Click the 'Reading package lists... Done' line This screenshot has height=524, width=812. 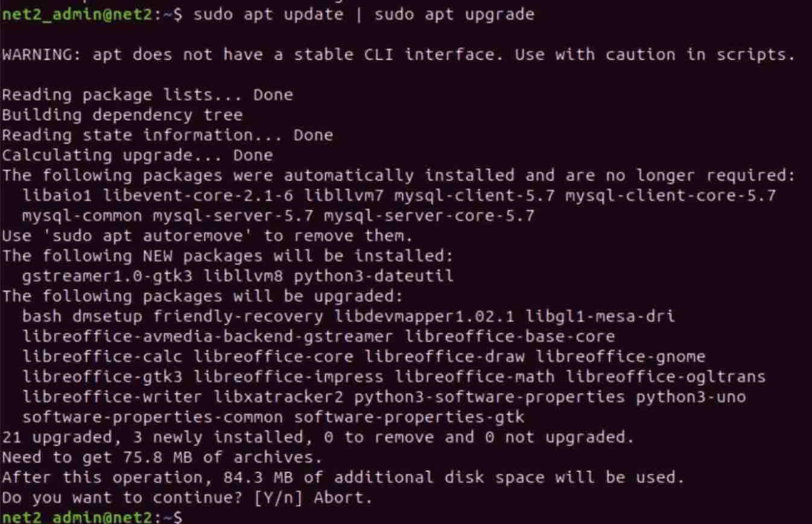[x=147, y=95]
